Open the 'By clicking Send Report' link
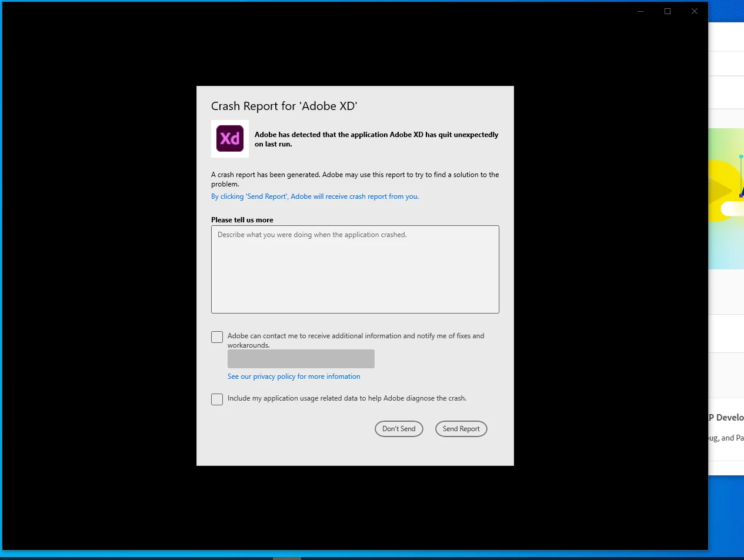 click(x=315, y=196)
